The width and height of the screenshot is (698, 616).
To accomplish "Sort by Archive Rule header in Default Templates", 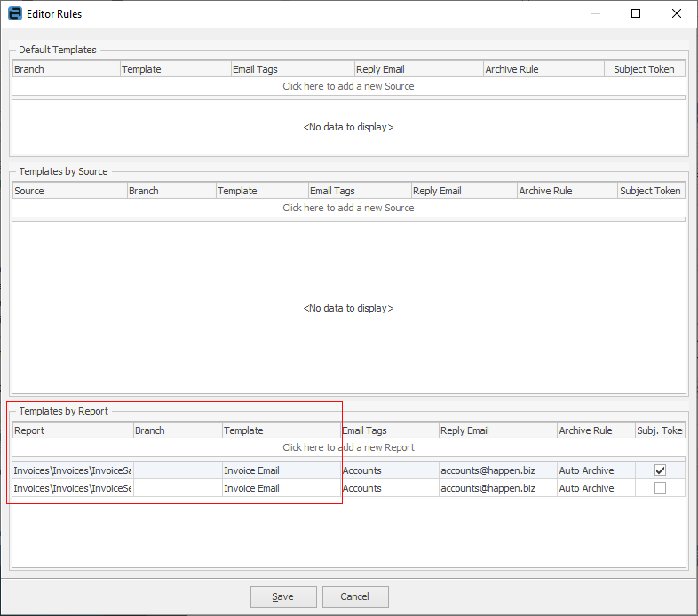I will pos(543,69).
